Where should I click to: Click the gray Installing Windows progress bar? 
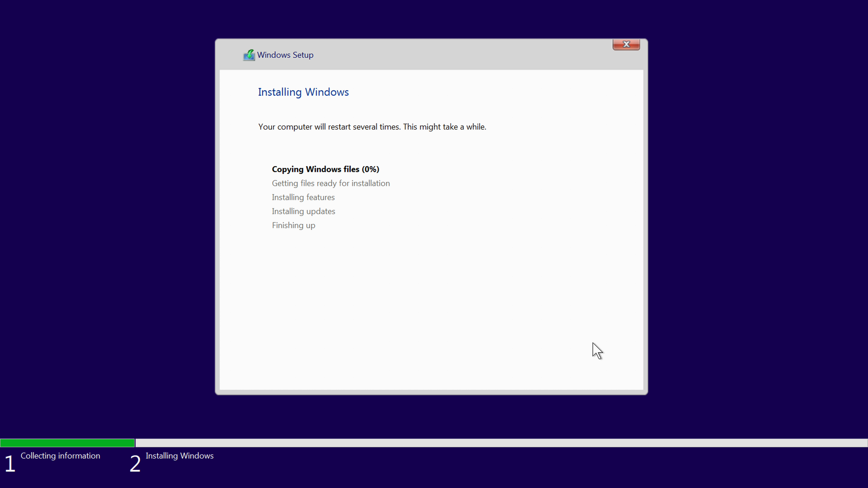pos(501,443)
